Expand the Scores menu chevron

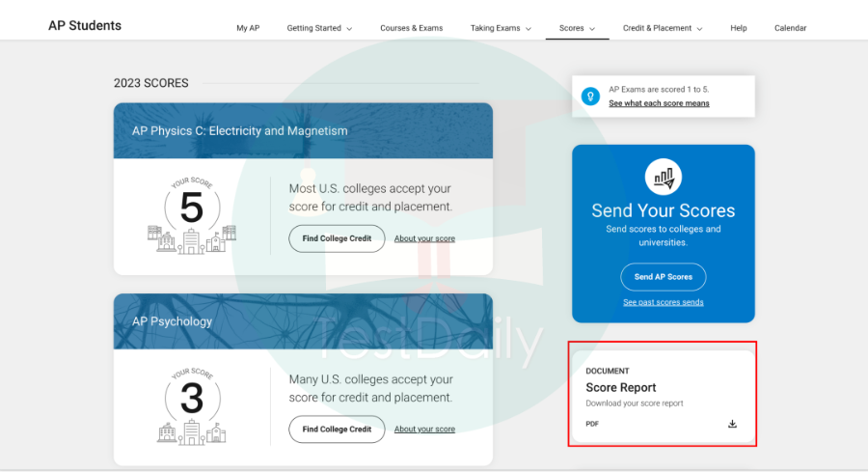coord(592,29)
